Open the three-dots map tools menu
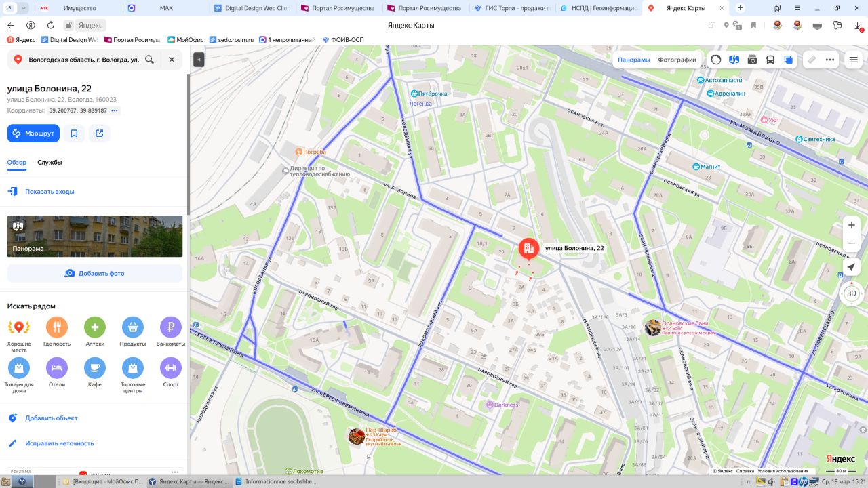 (830, 60)
